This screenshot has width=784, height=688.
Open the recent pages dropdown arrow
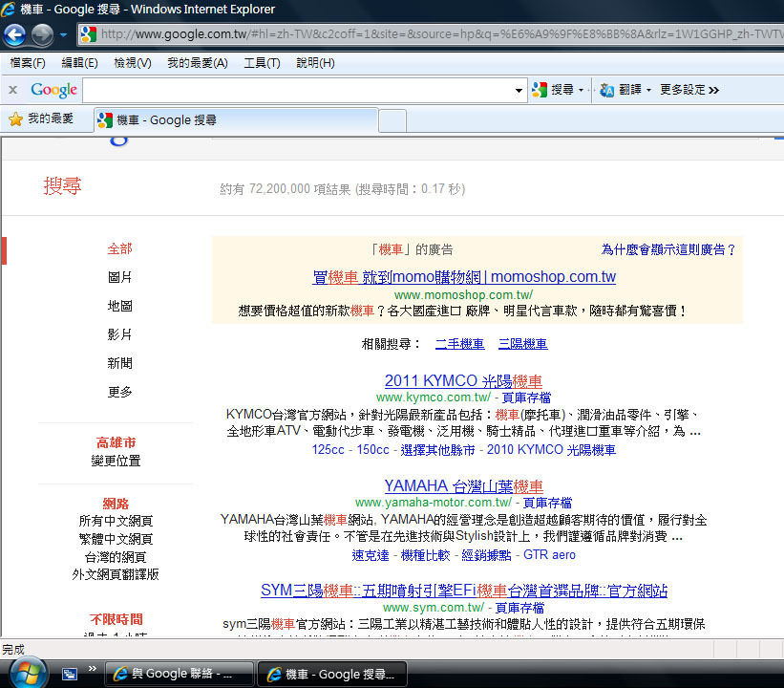[x=63, y=35]
